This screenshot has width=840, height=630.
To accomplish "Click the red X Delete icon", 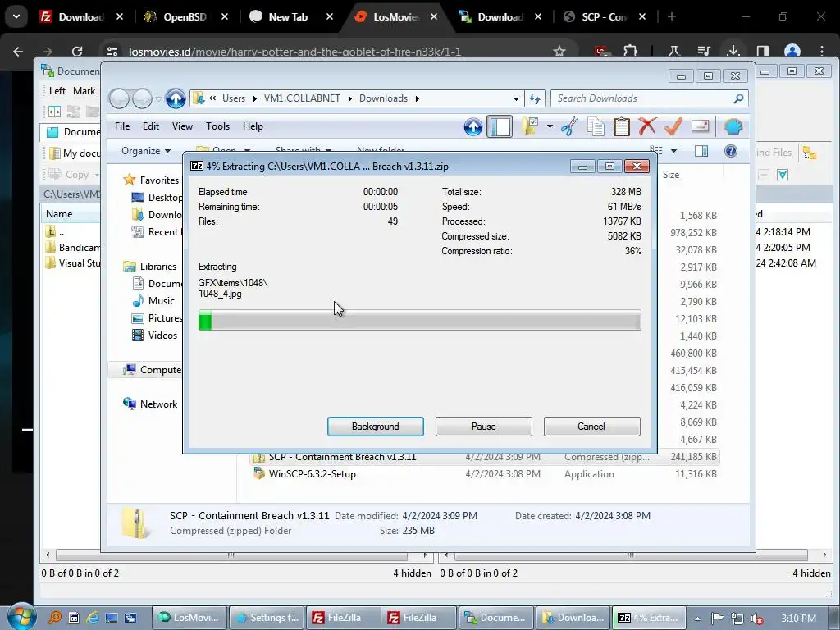I will point(647,127).
